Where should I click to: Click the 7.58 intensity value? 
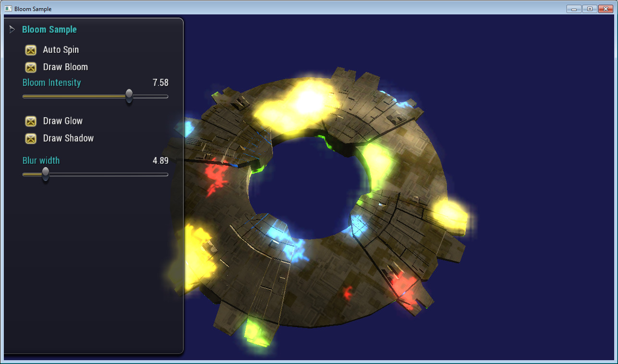[x=161, y=83]
